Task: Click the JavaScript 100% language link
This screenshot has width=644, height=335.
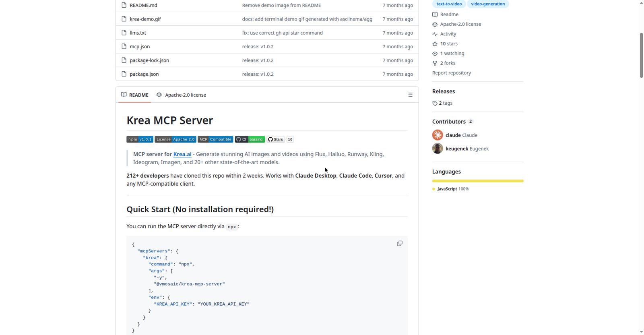Action: click(450, 189)
